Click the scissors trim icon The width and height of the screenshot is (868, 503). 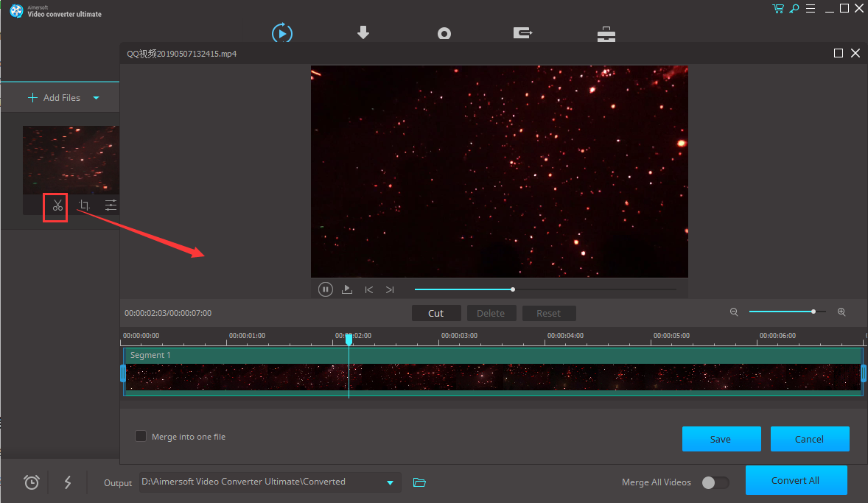coord(57,205)
